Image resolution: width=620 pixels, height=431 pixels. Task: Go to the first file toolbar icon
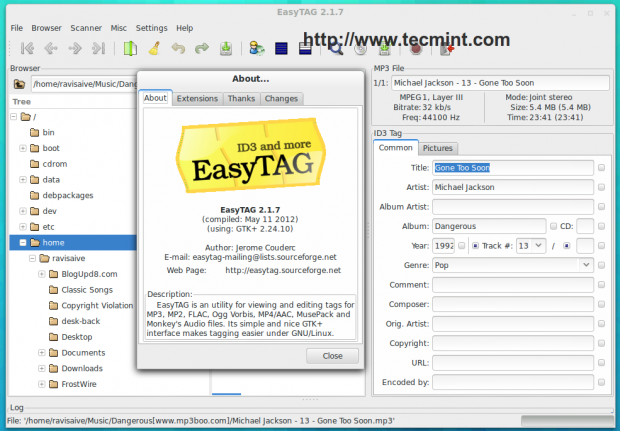(27, 48)
